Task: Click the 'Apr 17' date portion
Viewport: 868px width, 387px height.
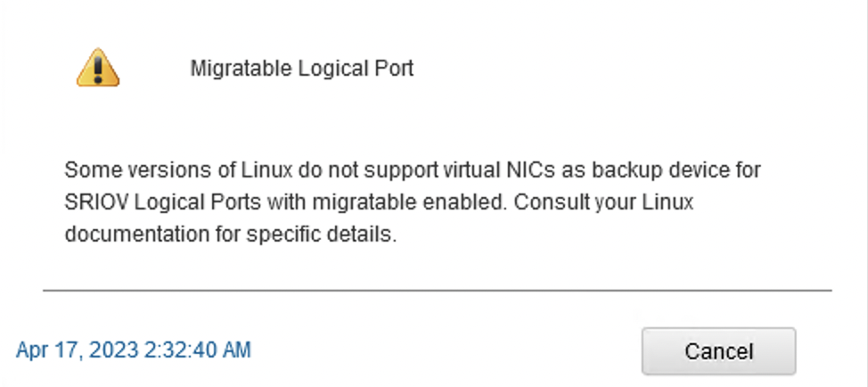Action: point(49,350)
